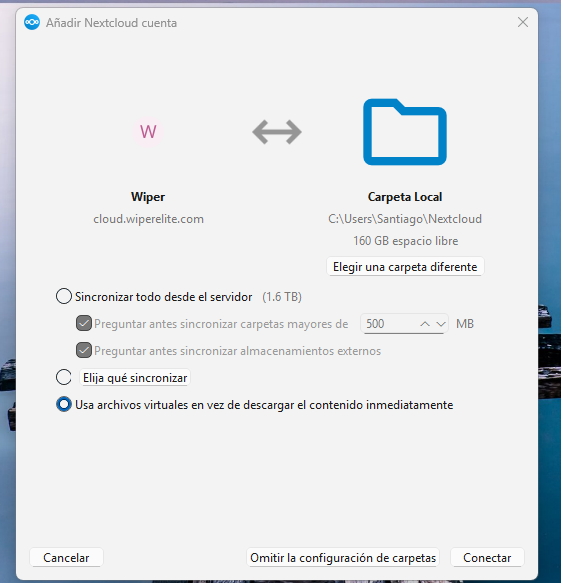The image size is (561, 583).
Task: Click the Wiper account avatar icon
Action: click(x=148, y=132)
